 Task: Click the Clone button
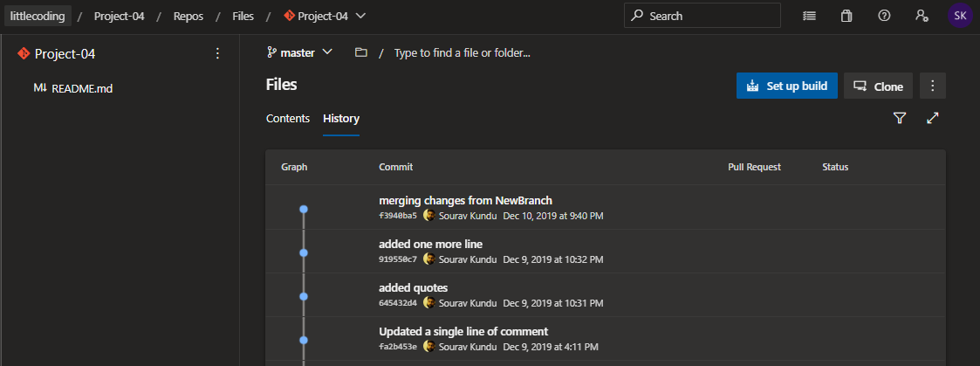[878, 86]
